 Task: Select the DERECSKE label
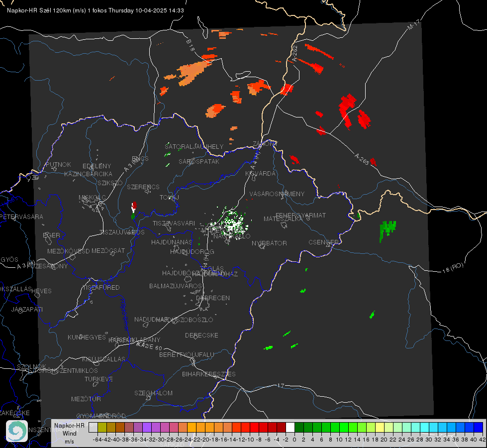pyautogui.click(x=201, y=335)
